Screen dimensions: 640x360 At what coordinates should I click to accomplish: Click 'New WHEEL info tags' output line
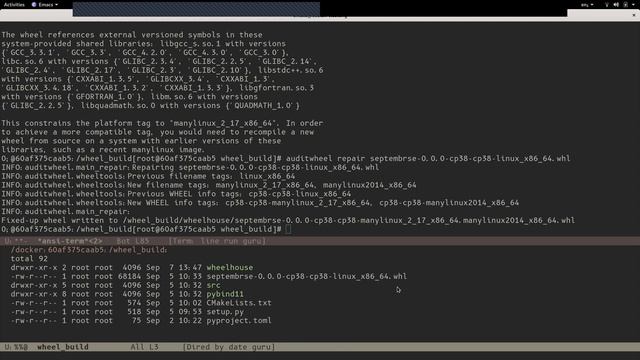[x=260, y=203]
